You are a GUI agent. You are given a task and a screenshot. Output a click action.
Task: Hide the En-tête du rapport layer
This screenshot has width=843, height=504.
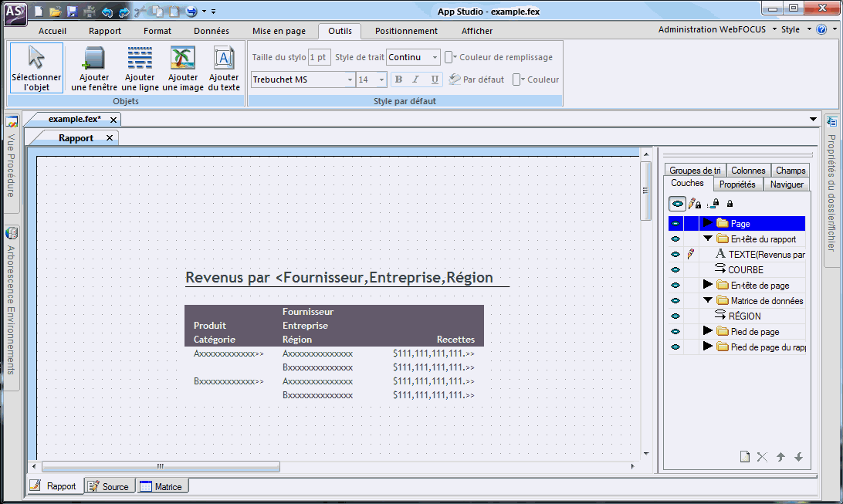[675, 239]
